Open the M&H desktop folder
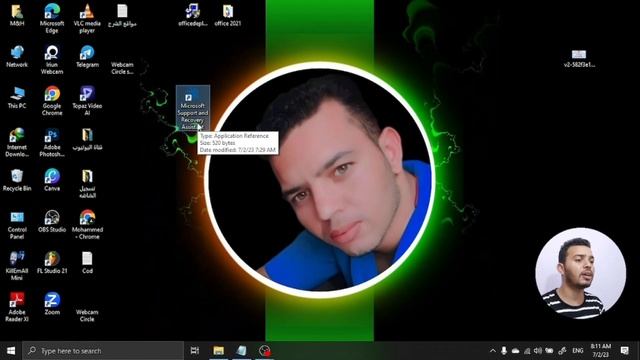 [x=17, y=15]
